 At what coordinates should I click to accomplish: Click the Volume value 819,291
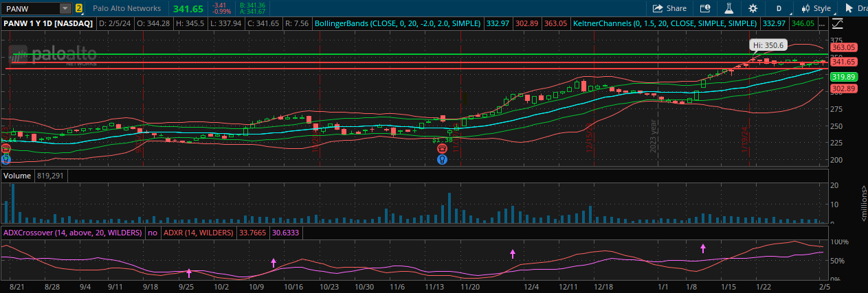pyautogui.click(x=49, y=176)
